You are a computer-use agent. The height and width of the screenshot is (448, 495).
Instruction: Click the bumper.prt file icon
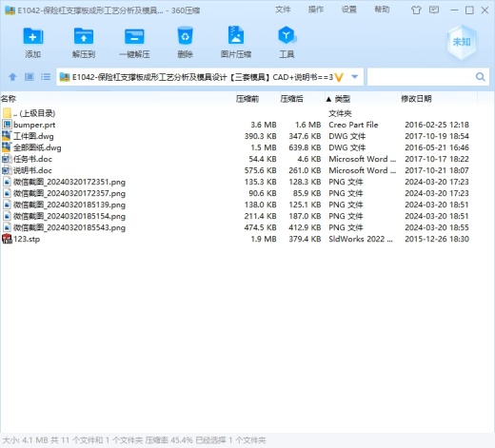click(x=7, y=125)
